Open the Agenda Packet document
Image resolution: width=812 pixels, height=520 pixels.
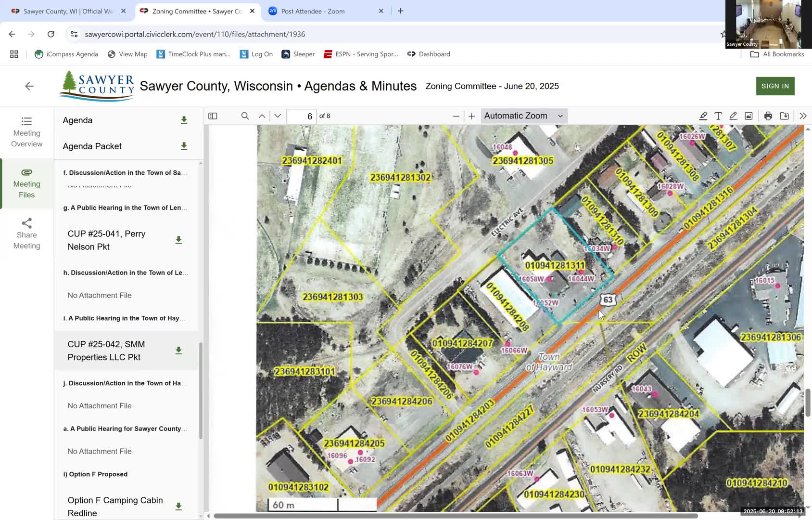92,146
